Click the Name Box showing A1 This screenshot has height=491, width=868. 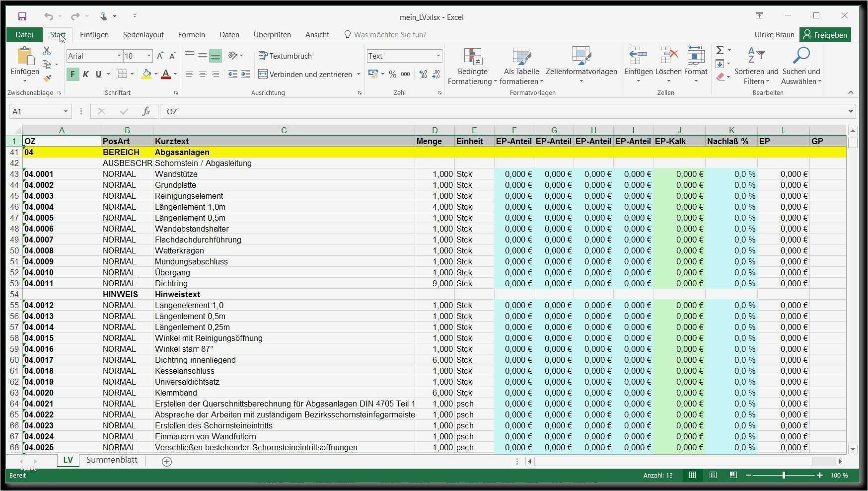pyautogui.click(x=35, y=111)
